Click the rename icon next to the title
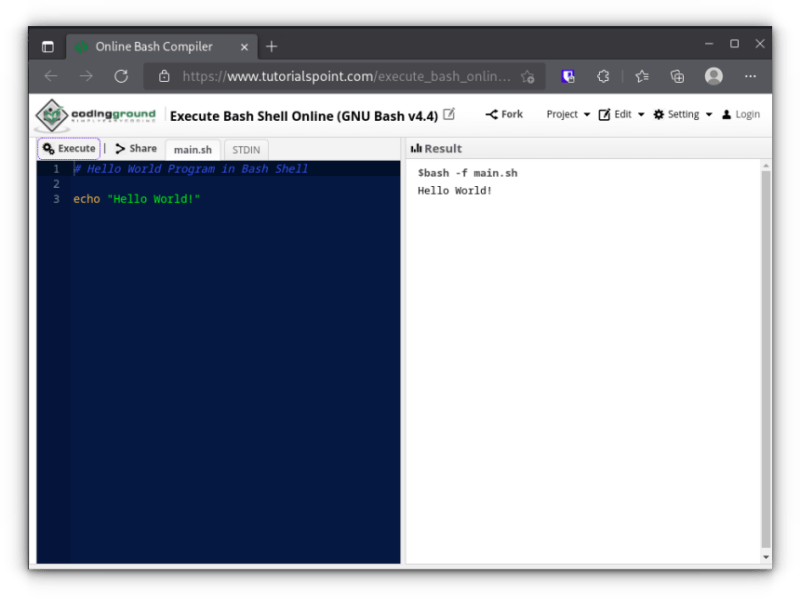Screen dimensions: 800x599 pyautogui.click(x=447, y=113)
